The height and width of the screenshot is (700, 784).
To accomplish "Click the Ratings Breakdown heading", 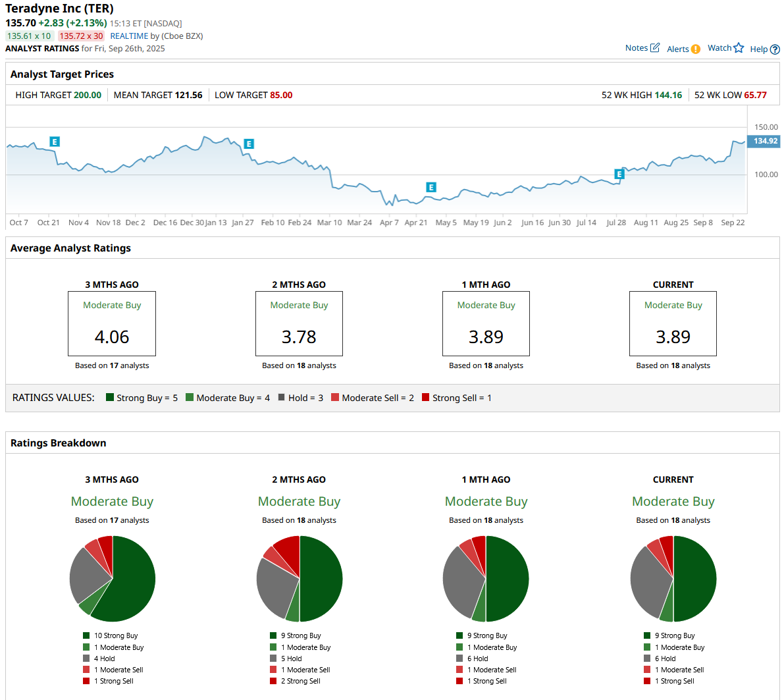I will tap(58, 443).
